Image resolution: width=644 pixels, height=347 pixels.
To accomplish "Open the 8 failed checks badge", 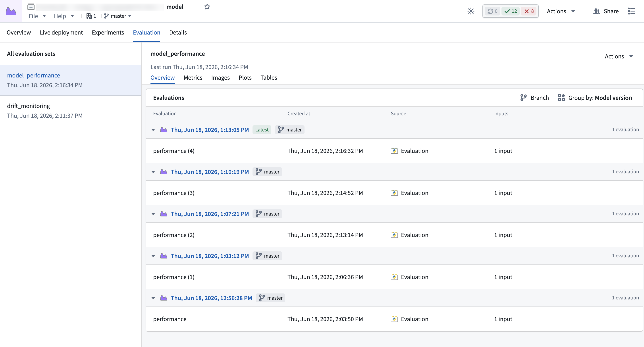I will 529,11.
